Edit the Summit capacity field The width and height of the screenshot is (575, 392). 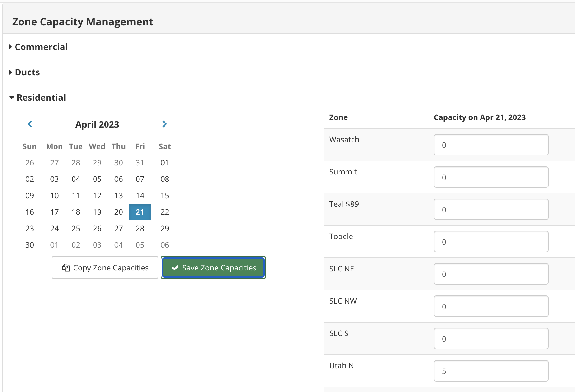[x=491, y=177]
